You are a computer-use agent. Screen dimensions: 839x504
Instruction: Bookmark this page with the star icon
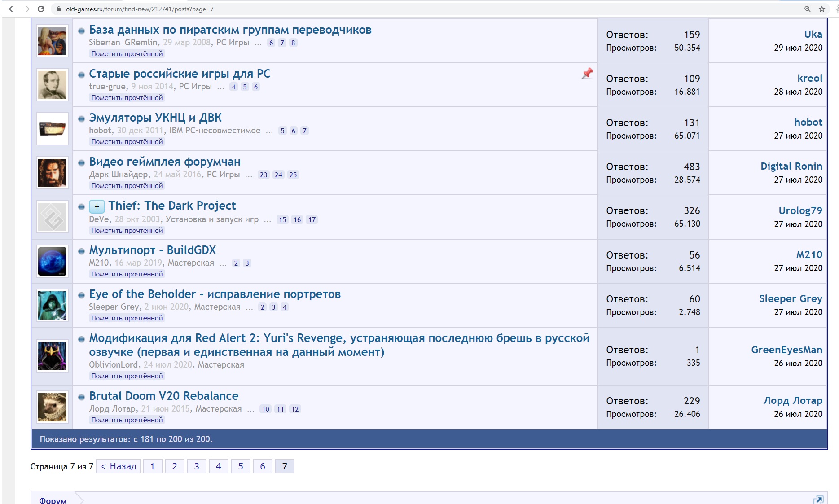[x=822, y=9]
